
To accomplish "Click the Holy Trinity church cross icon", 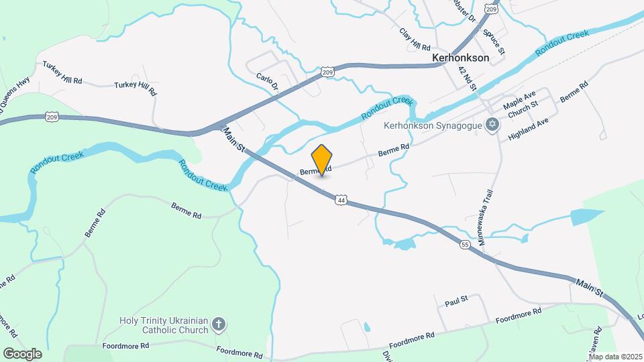I will [x=219, y=324].
